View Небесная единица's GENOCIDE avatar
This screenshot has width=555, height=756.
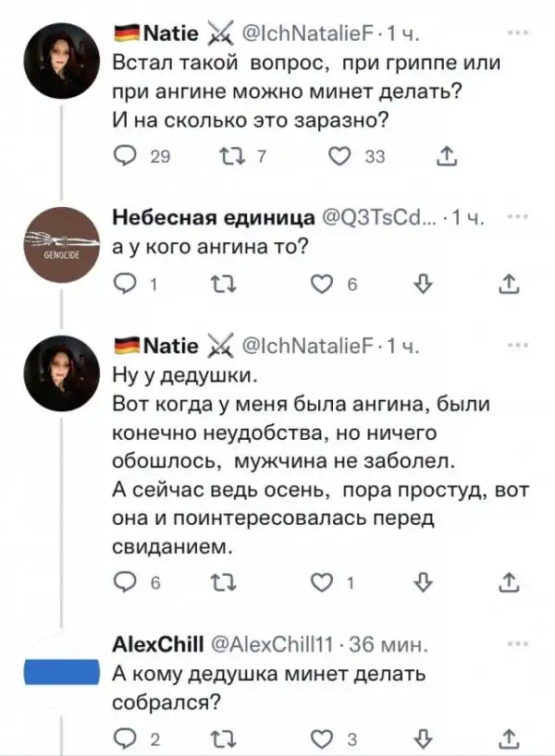61,245
